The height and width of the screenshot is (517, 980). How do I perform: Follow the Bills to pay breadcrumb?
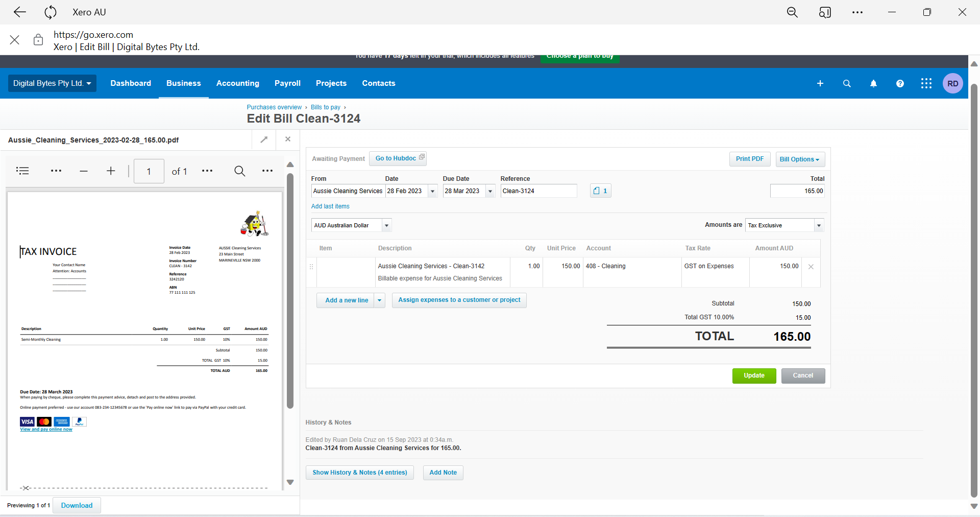(x=326, y=107)
